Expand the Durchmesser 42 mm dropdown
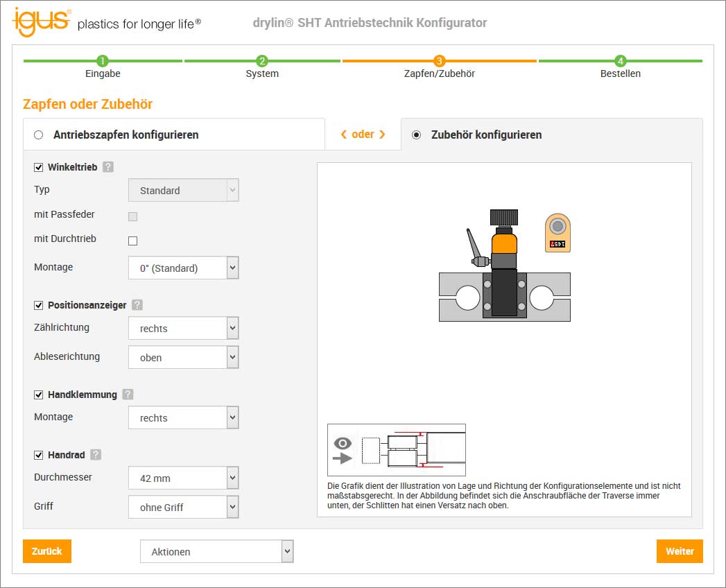 184,478
